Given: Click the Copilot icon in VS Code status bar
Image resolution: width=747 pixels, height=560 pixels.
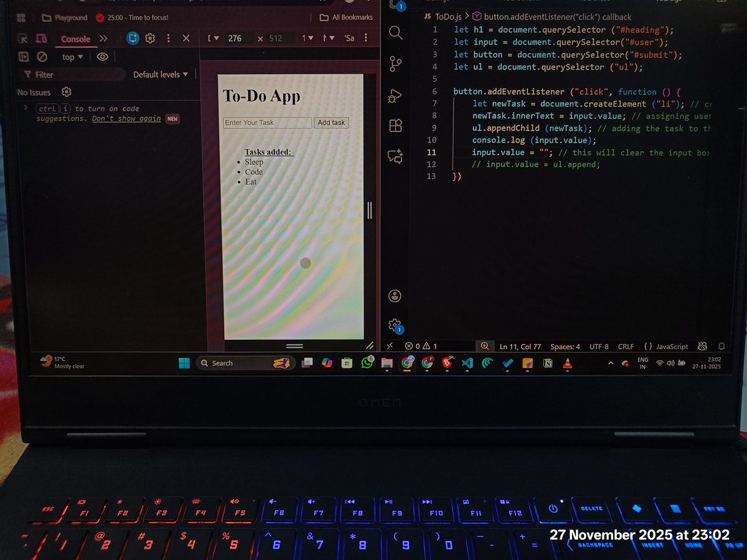Looking at the screenshot, I should coord(702,347).
